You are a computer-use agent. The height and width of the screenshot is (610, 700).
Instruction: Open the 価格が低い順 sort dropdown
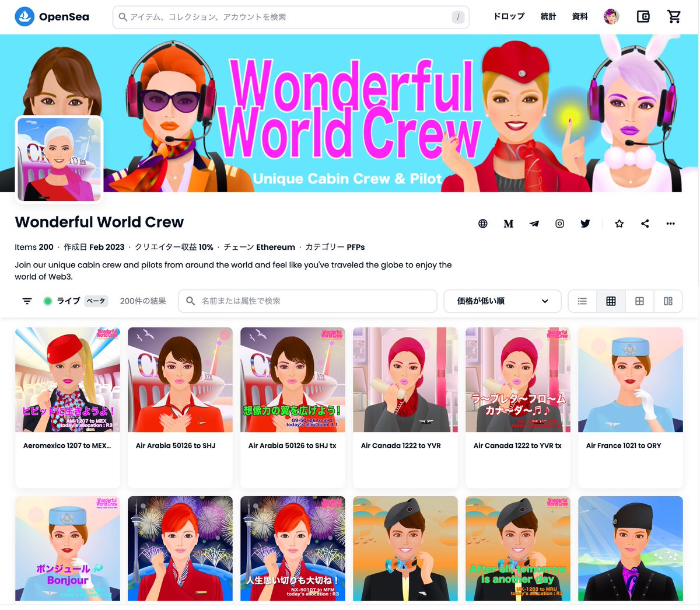tap(503, 301)
